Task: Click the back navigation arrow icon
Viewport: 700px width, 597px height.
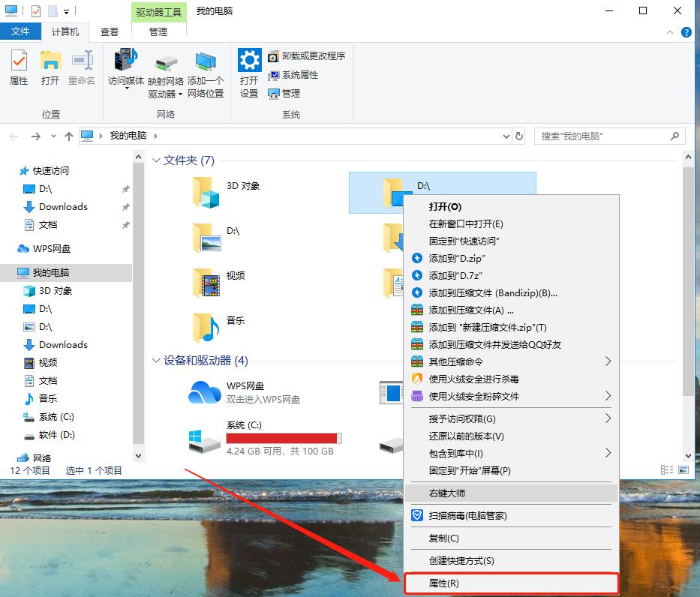Action: [x=13, y=136]
